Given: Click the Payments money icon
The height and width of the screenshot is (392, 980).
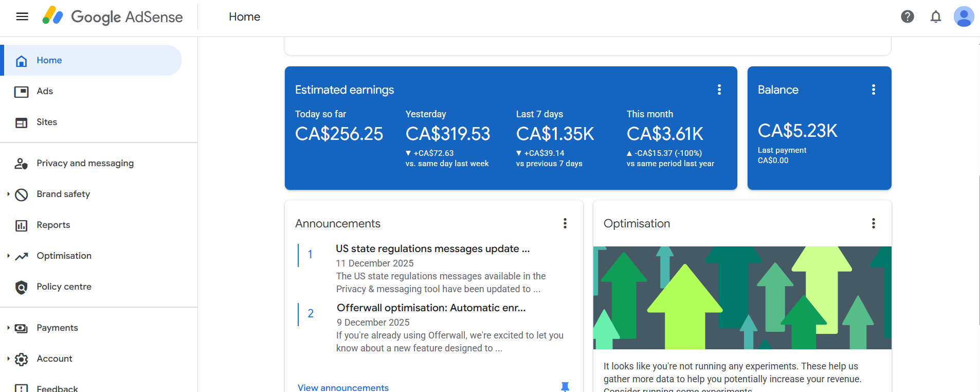Looking at the screenshot, I should pos(21,328).
